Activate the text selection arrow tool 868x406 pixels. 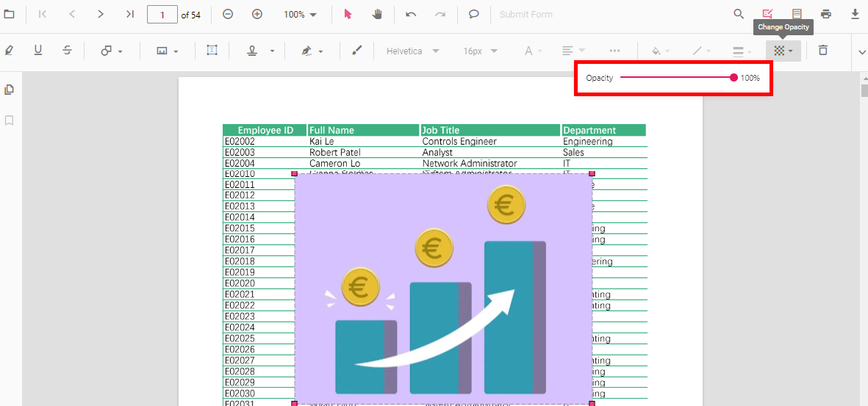point(348,14)
